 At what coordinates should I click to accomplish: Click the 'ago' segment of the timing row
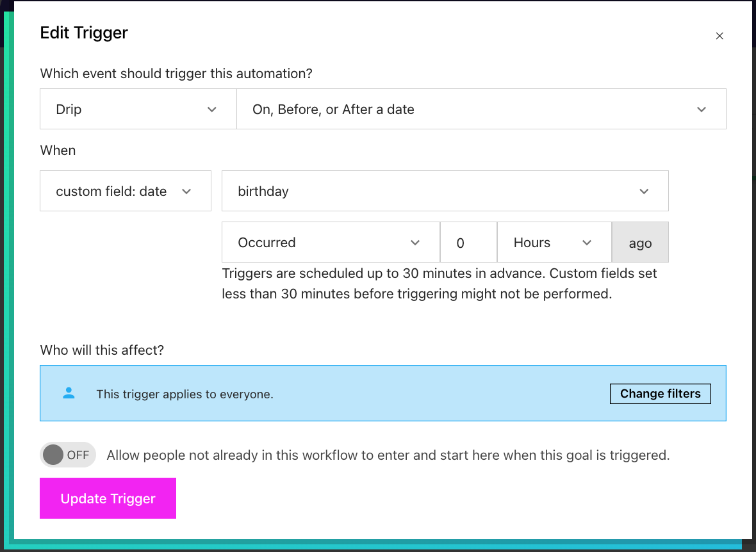click(639, 242)
